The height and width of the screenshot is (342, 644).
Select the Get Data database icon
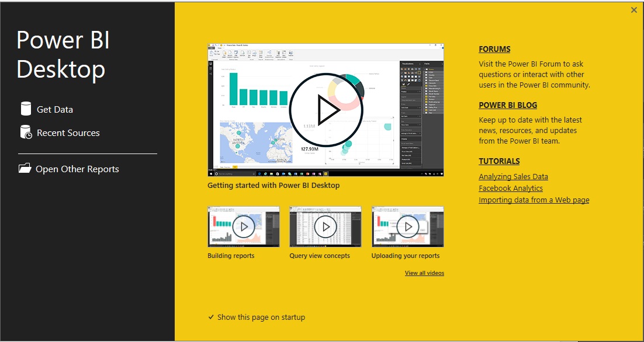26,109
